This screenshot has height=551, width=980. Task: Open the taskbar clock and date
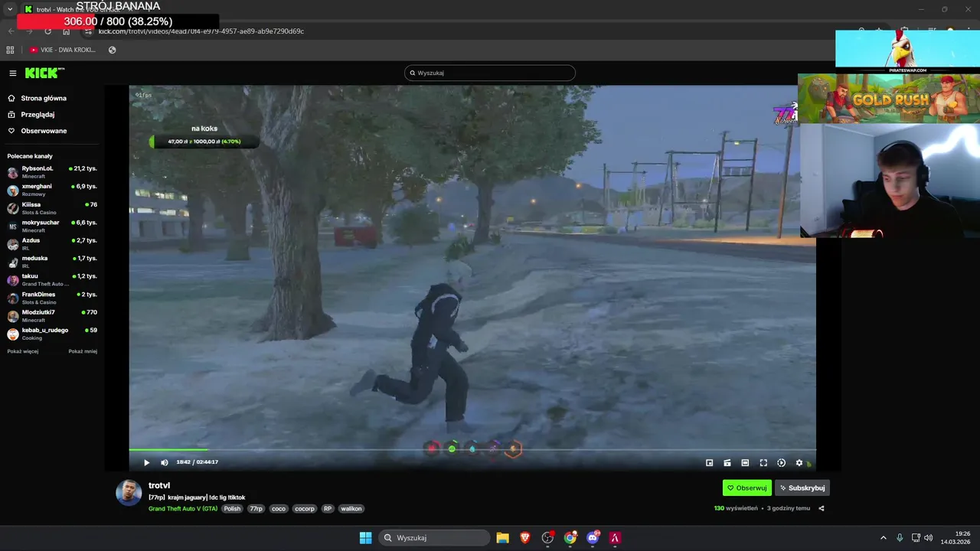pyautogui.click(x=955, y=538)
